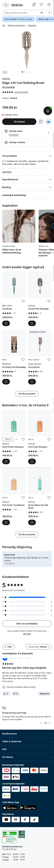The width and height of the screenshot is (54, 868).
Task: Open the user account icon in header
Action: pyautogui.click(x=34, y=5)
